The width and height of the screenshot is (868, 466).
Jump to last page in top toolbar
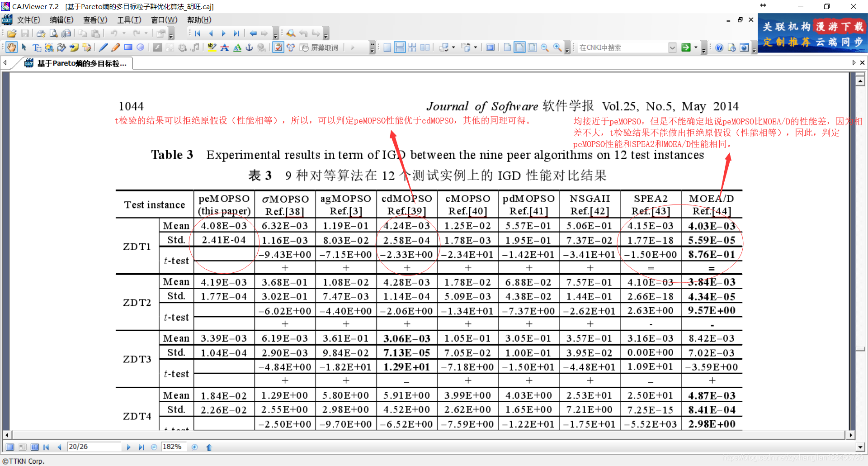(236, 33)
